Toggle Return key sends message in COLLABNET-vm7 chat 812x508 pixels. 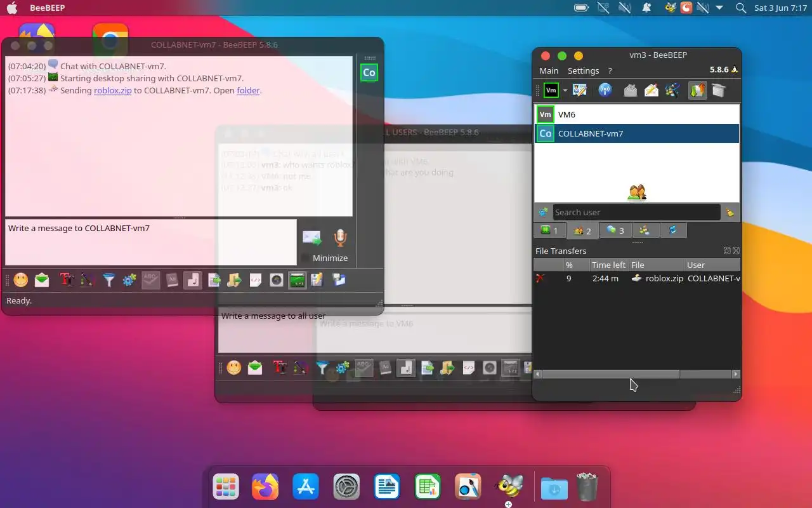click(x=193, y=280)
